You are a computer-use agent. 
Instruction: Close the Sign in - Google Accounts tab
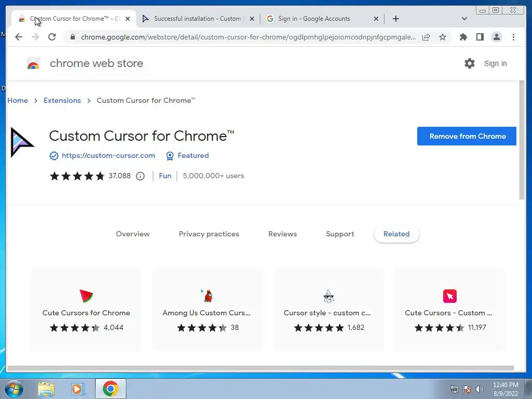376,19
